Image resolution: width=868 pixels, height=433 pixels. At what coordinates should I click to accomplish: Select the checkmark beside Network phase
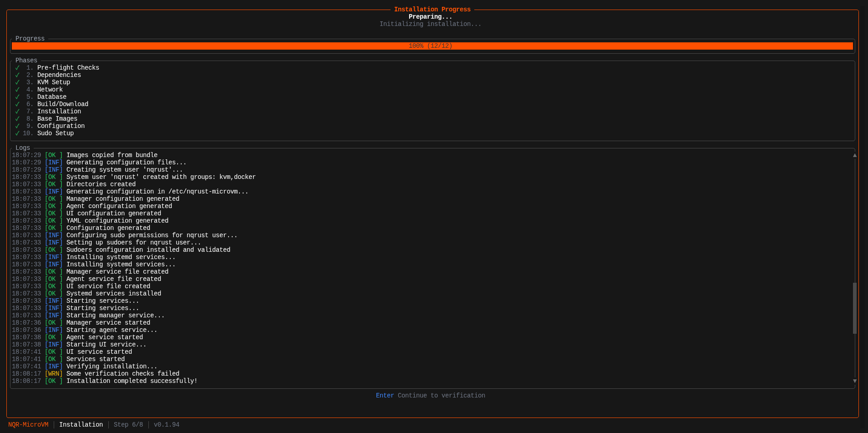click(x=17, y=89)
